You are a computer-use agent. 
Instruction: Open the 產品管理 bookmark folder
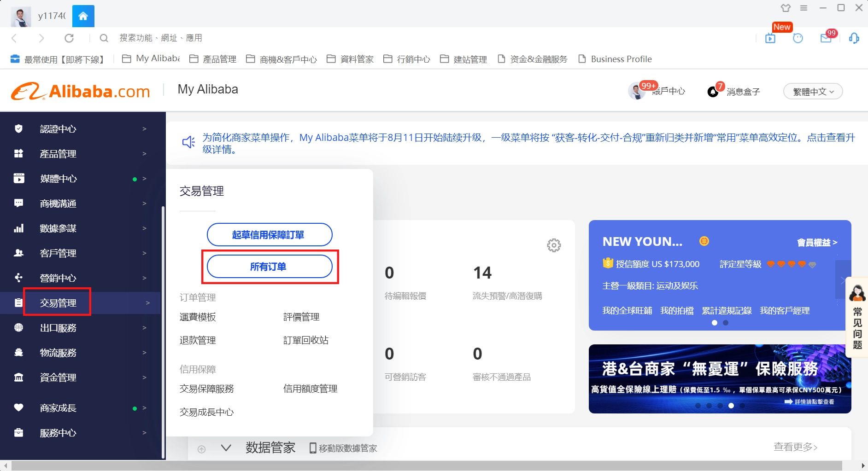[213, 59]
